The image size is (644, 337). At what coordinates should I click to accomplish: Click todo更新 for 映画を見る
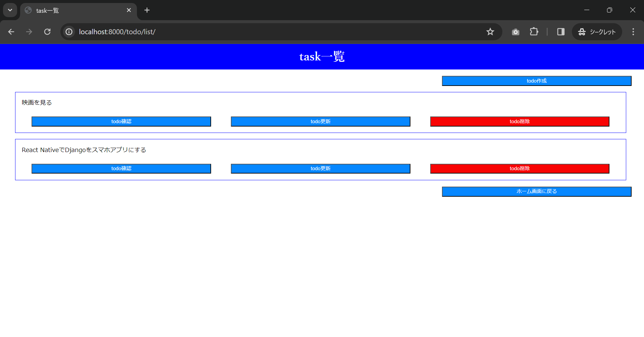[x=320, y=121]
